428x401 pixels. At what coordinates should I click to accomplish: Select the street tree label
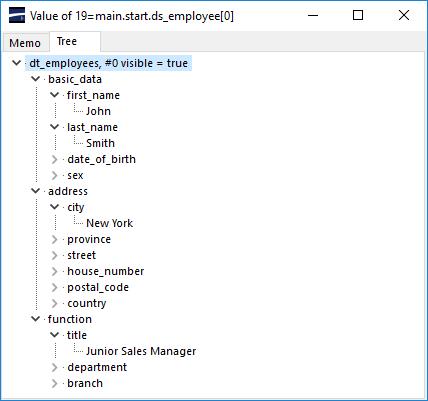point(82,255)
